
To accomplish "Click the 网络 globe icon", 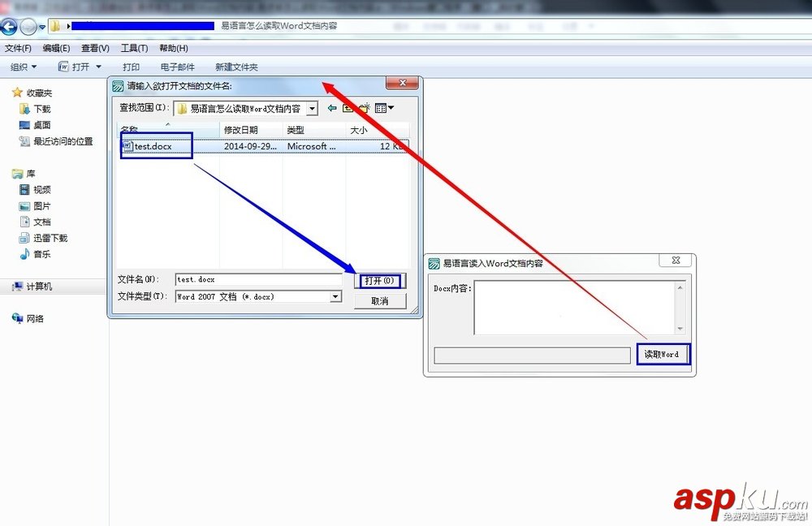I will [17, 318].
